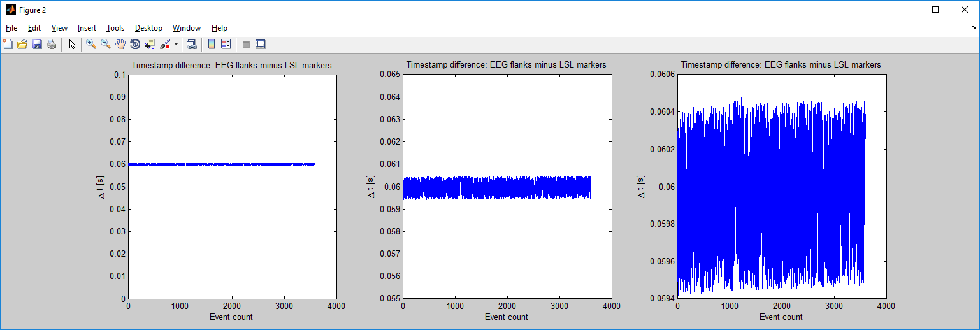Select the Zoom Out magnifier tool
The height and width of the screenshot is (330, 980).
click(x=106, y=44)
